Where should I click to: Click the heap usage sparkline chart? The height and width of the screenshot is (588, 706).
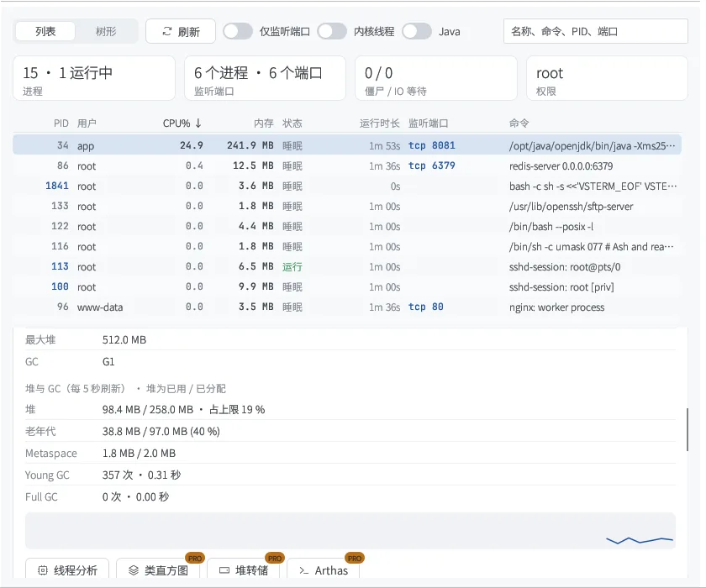(x=350, y=531)
